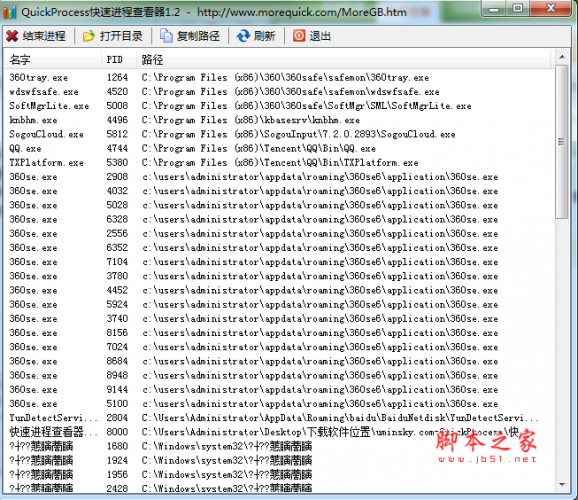
Task: Select the 360tray.exe process row
Action: click(x=279, y=77)
